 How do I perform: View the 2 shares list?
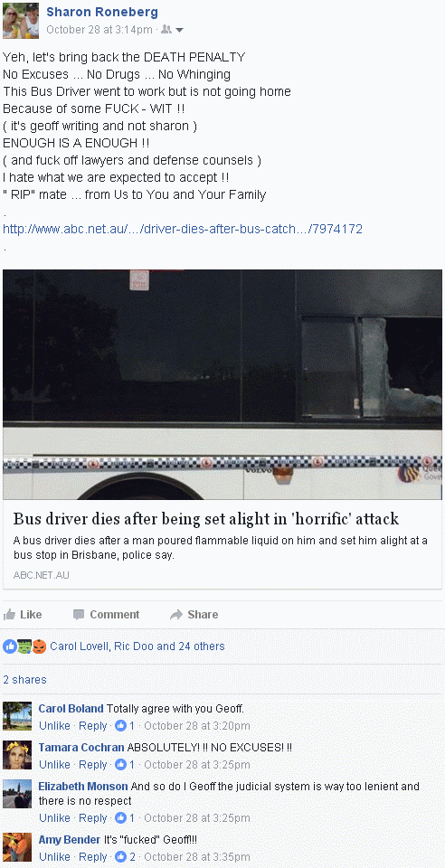pos(25,680)
